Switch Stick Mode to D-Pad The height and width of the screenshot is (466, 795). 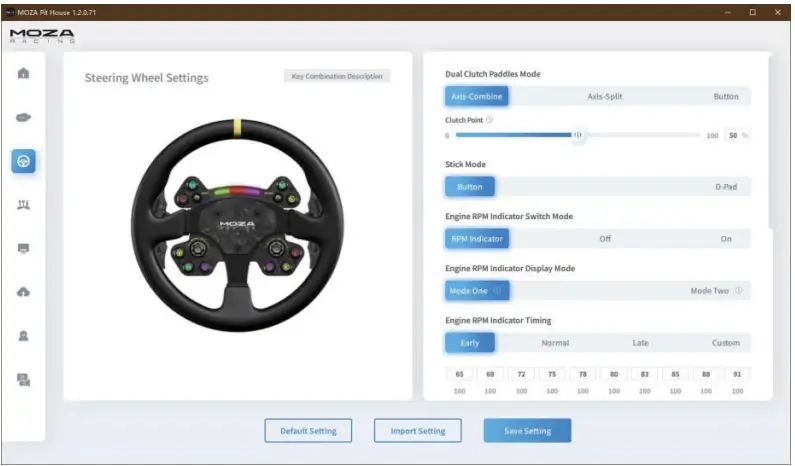pos(726,187)
